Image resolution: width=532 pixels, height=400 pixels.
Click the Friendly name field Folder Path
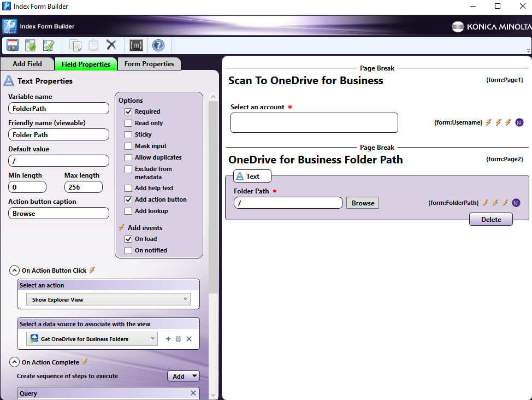[58, 135]
